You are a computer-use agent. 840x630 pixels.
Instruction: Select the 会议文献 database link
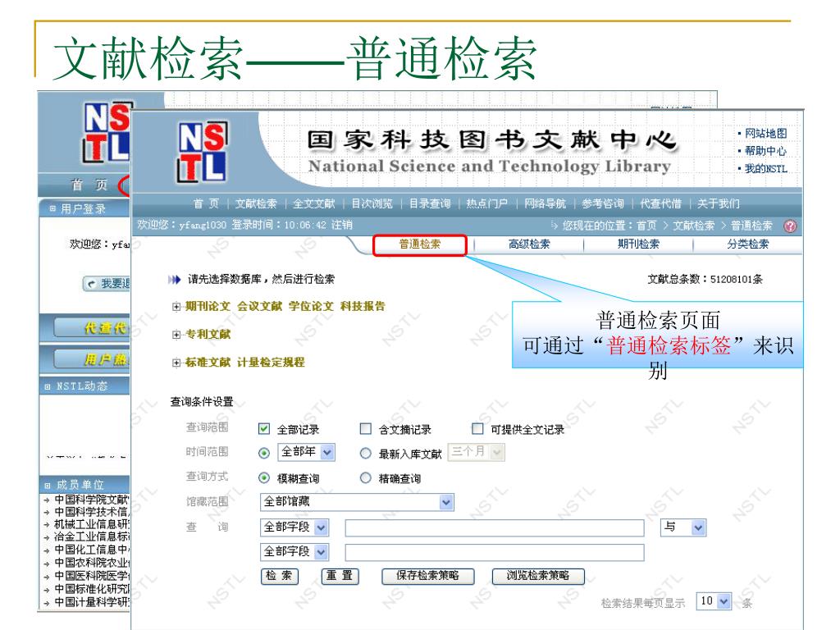(x=259, y=307)
